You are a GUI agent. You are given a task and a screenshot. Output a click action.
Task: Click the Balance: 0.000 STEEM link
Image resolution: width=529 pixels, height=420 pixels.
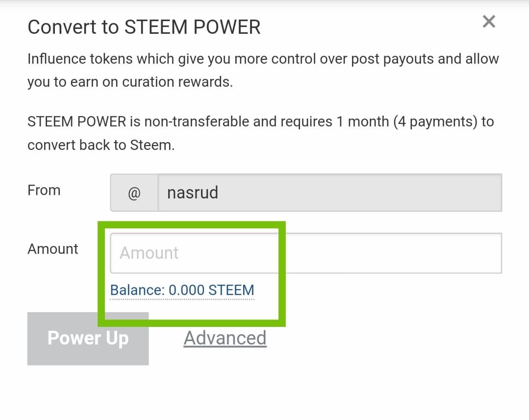click(182, 290)
